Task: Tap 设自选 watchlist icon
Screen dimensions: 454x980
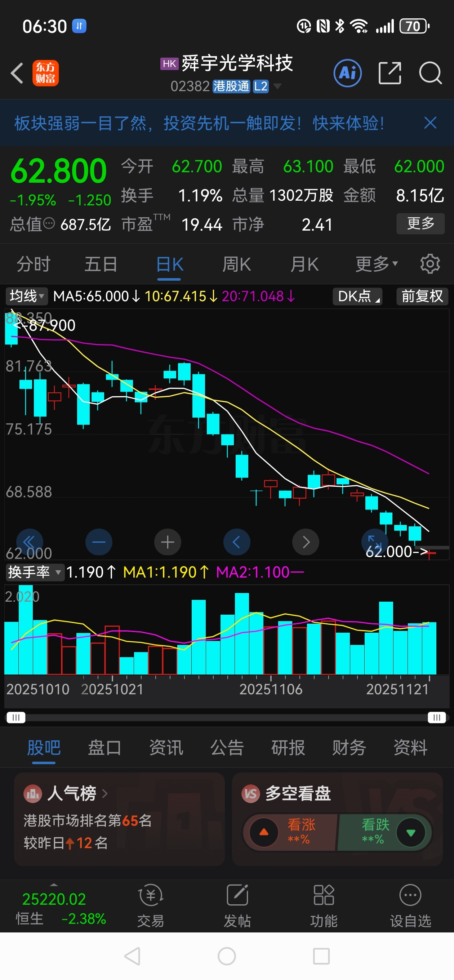Action: (x=410, y=895)
